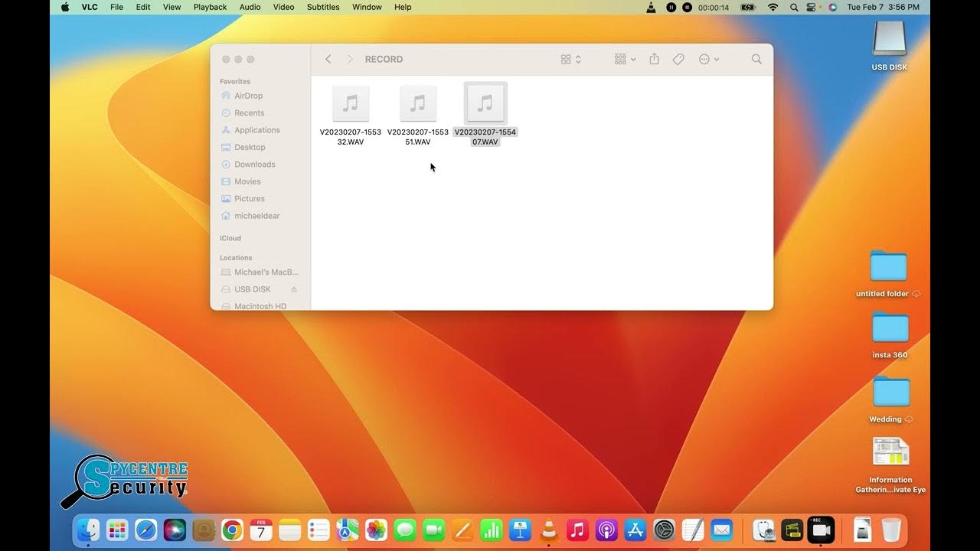The width and height of the screenshot is (980, 551).
Task: Open the Apple menu
Action: tap(65, 7)
